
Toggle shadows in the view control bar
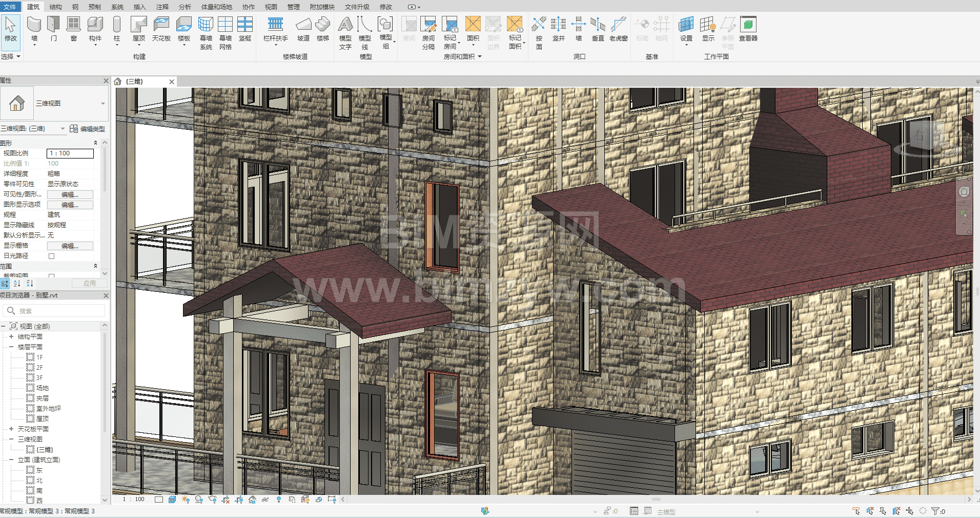coord(199,499)
